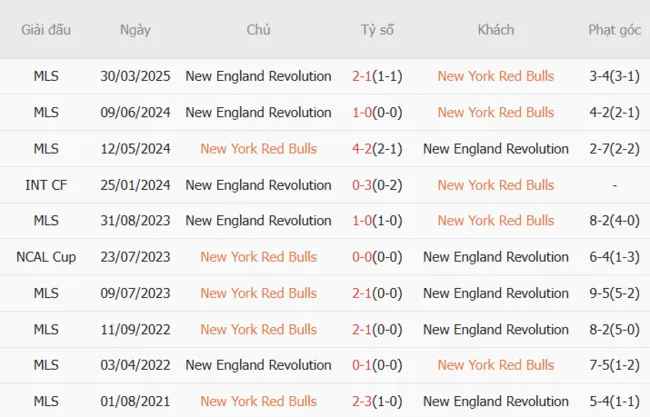Click the date 31/08/2023
The width and height of the screenshot is (650, 417).
[135, 221]
